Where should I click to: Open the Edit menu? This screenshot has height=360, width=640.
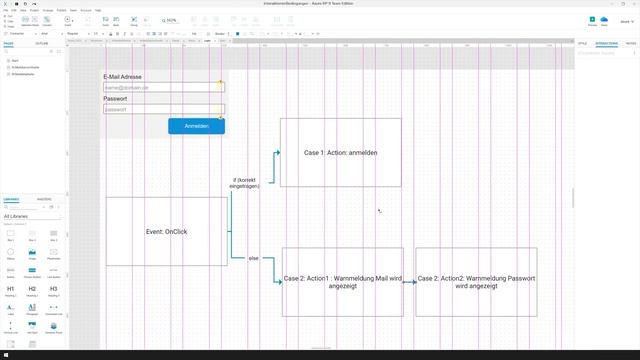click(14, 10)
